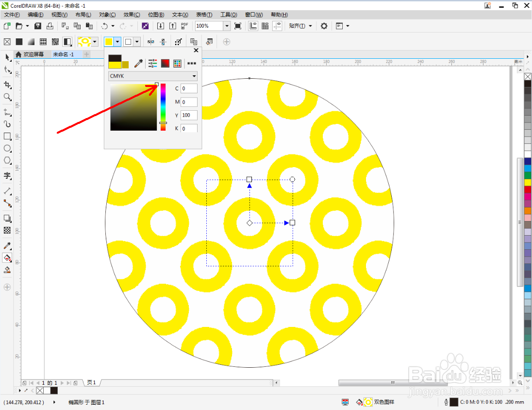Select the Pick tool in toolbox

pyautogui.click(x=7, y=57)
